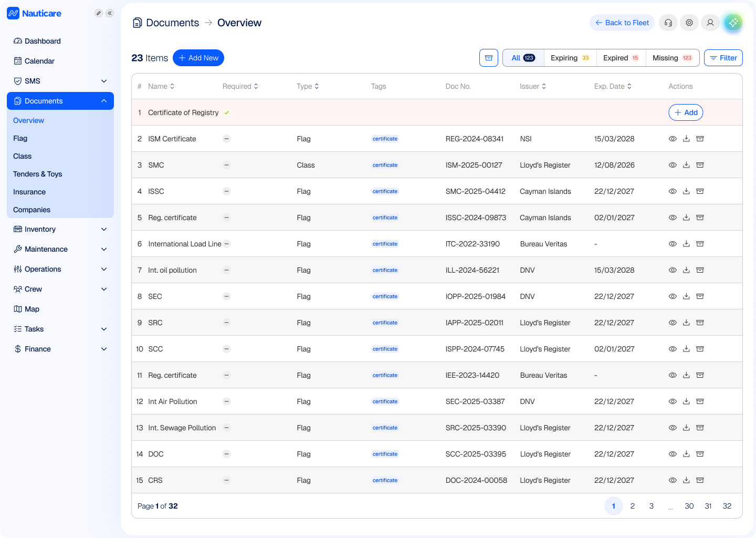
Task: Toggle required checkmark for Certificate of Registry
Action: pos(227,112)
